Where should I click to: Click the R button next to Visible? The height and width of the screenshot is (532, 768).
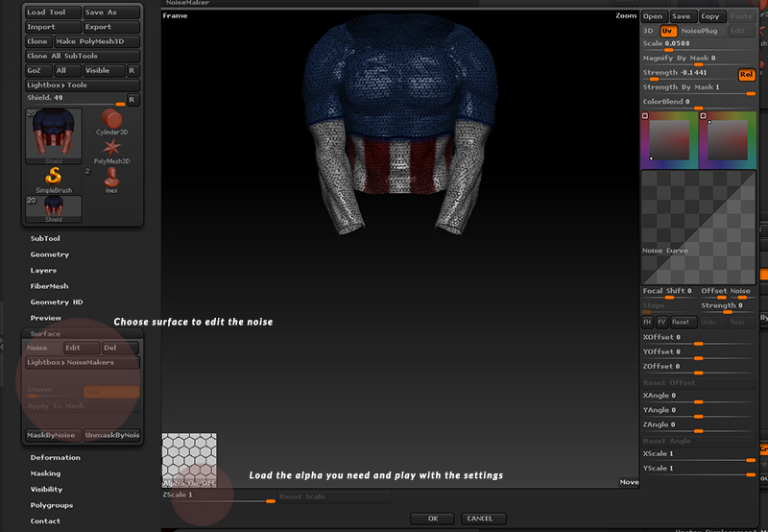(133, 70)
